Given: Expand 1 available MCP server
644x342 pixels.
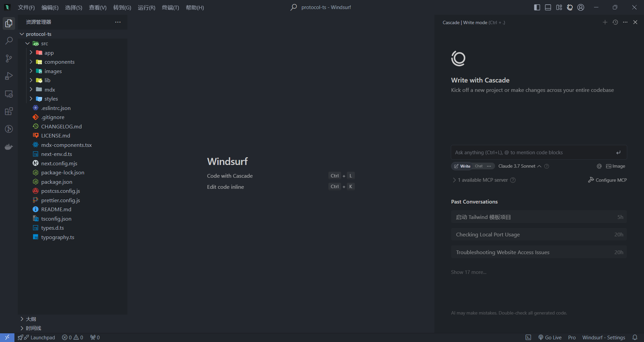Looking at the screenshot, I should 480,180.
